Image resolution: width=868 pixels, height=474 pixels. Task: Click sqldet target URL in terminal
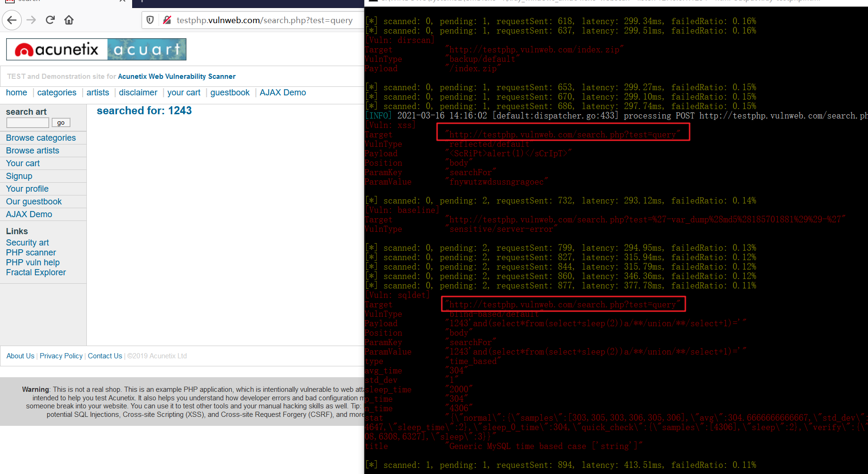click(x=563, y=305)
